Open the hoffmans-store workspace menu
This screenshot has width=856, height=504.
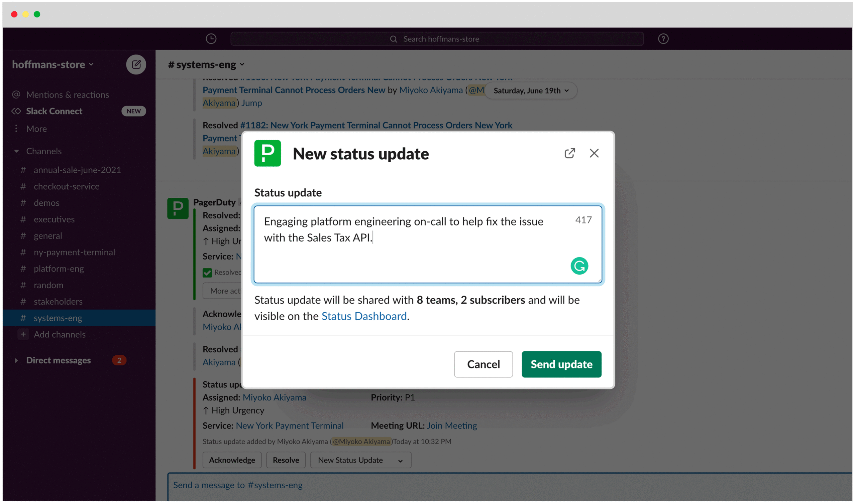tap(53, 64)
